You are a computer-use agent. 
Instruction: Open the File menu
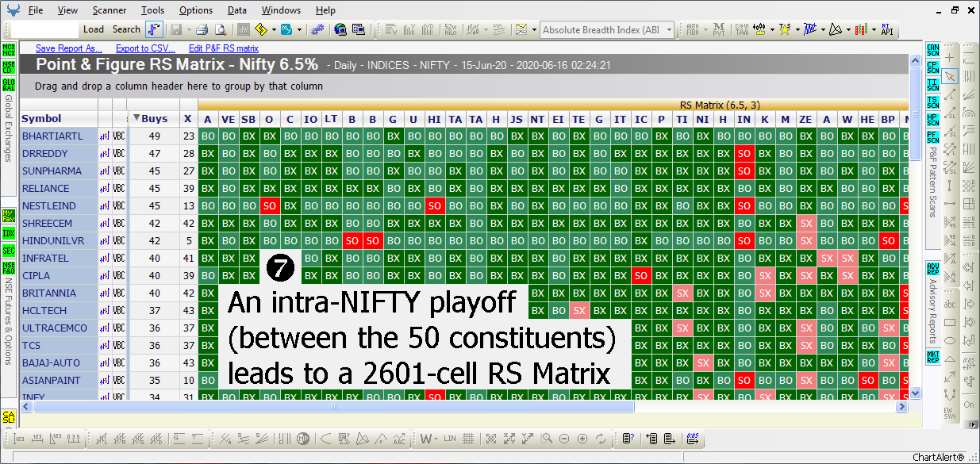pyautogui.click(x=36, y=10)
